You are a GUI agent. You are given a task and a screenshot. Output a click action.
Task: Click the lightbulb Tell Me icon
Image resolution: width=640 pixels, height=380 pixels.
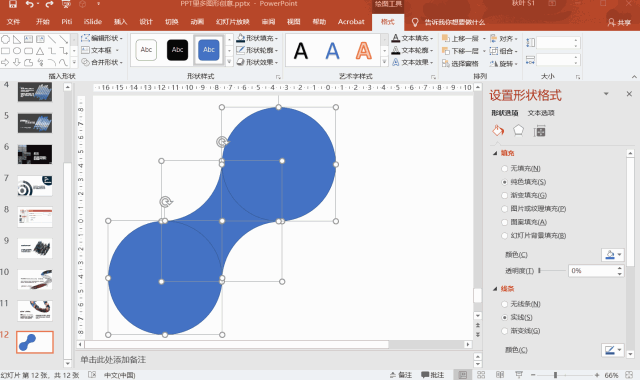tap(415, 22)
